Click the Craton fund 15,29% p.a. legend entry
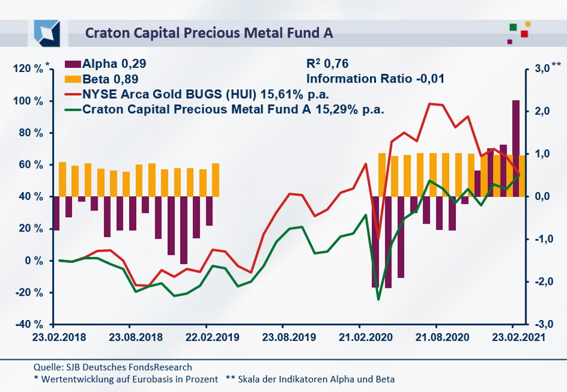 (x=233, y=109)
